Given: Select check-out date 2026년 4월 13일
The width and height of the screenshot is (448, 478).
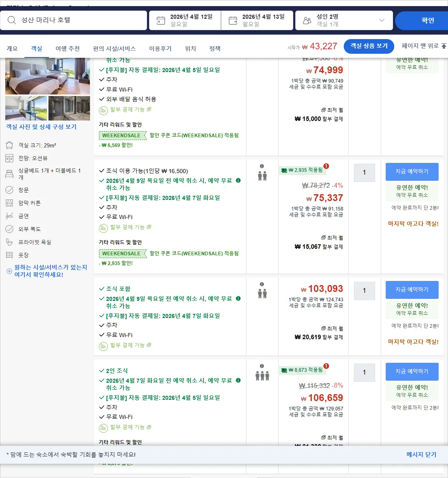Looking at the screenshot, I should [x=257, y=20].
